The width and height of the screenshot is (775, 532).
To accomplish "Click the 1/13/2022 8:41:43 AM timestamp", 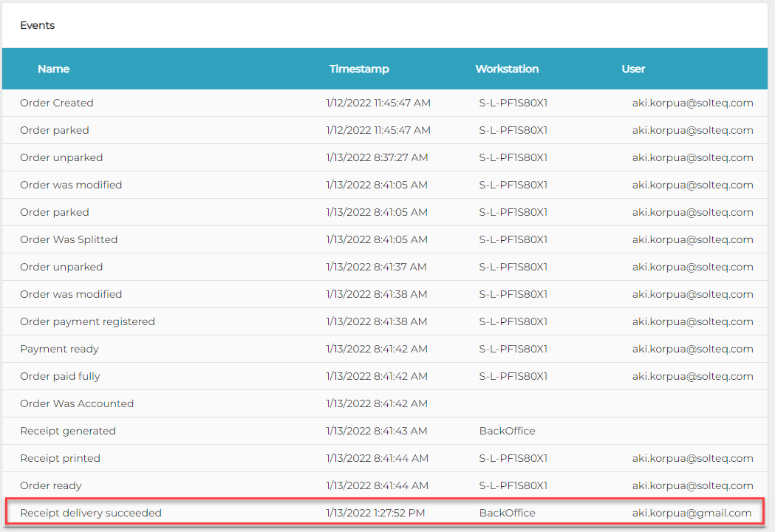I will tap(377, 431).
